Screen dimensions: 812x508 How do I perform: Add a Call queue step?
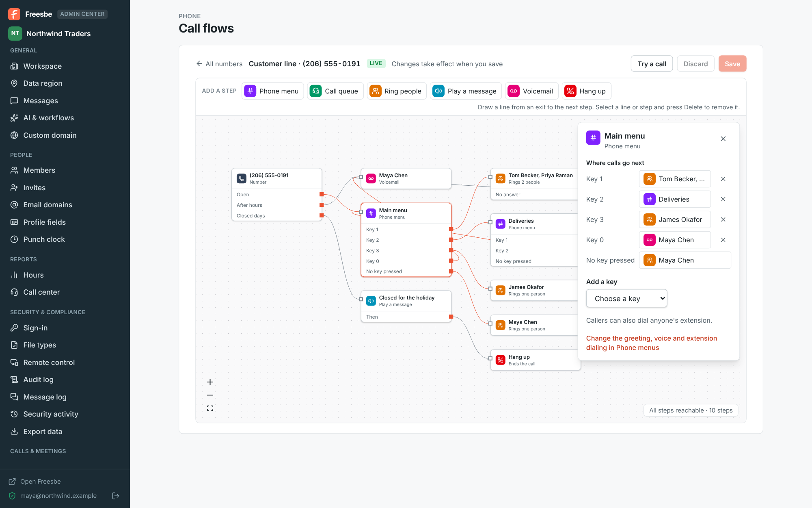click(335, 91)
